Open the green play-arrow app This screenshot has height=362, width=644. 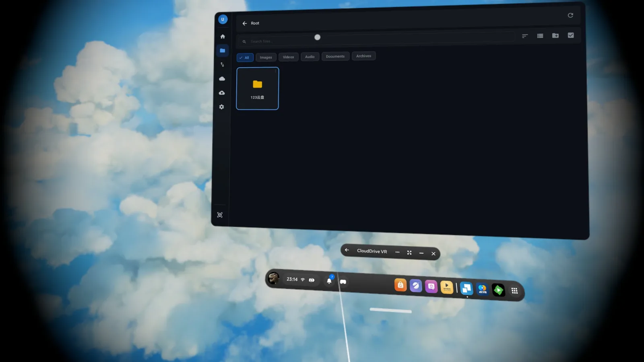coord(498,290)
